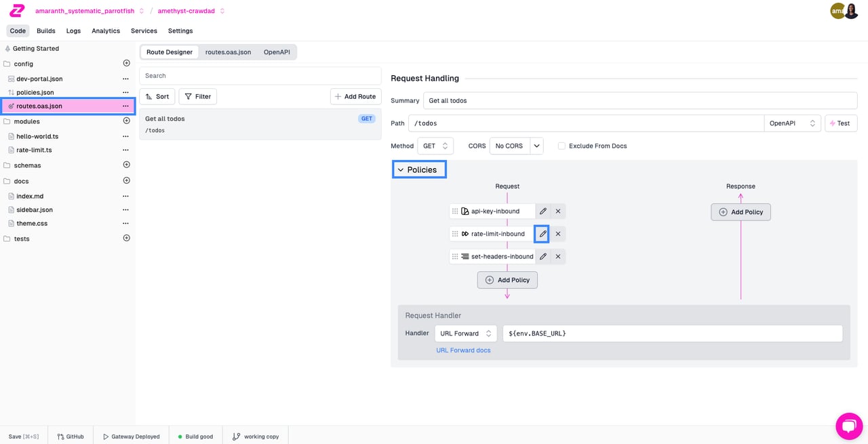Add new file in schemas folder
This screenshot has height=444, width=868.
126,165
